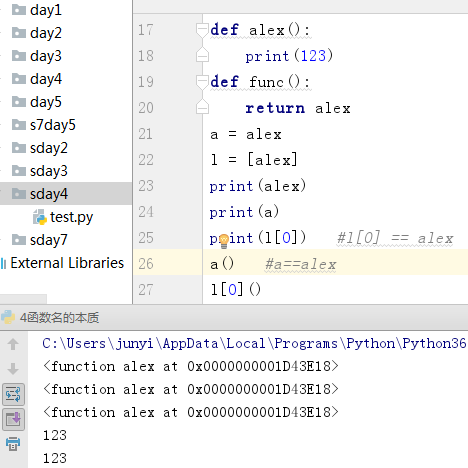Click third '<function alex at' output line
Screen dimensions: 468x468
pos(191,412)
